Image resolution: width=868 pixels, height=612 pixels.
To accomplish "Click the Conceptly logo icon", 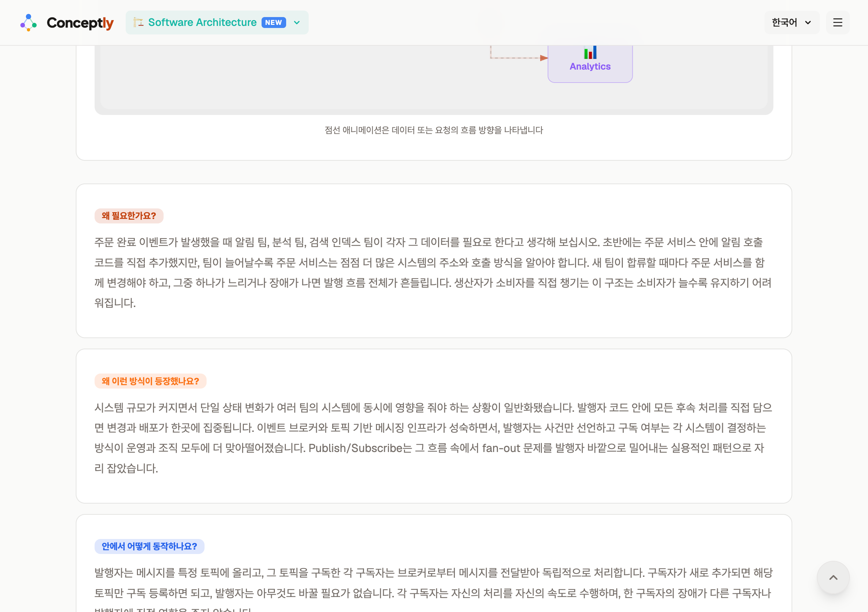I will pyautogui.click(x=28, y=23).
